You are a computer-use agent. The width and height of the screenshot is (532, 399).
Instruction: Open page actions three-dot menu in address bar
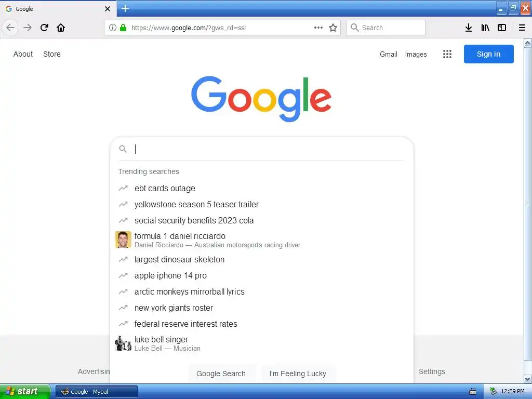318,28
